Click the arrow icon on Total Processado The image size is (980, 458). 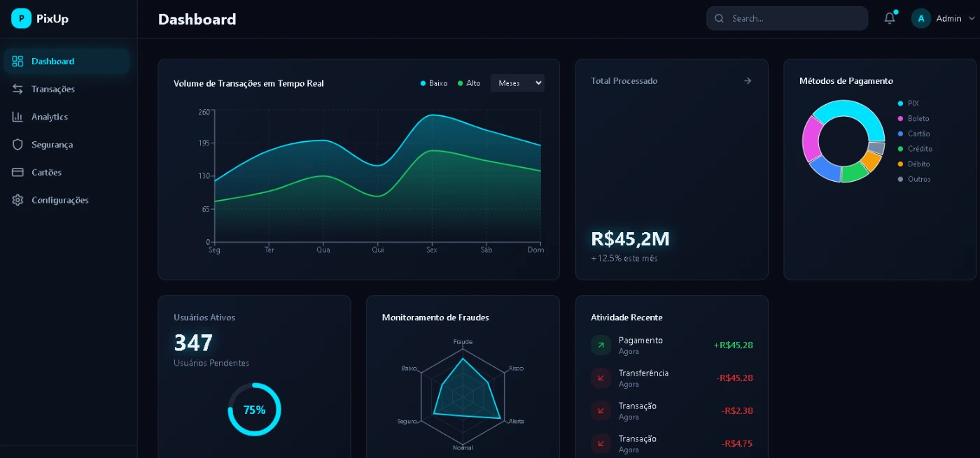[747, 81]
